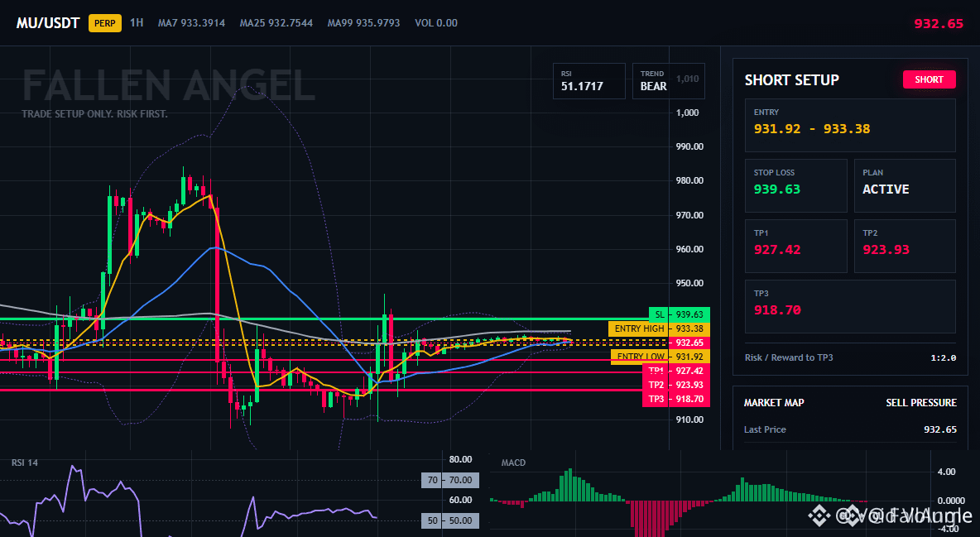
Task: Click the TREND BEAR box
Action: tap(668, 80)
